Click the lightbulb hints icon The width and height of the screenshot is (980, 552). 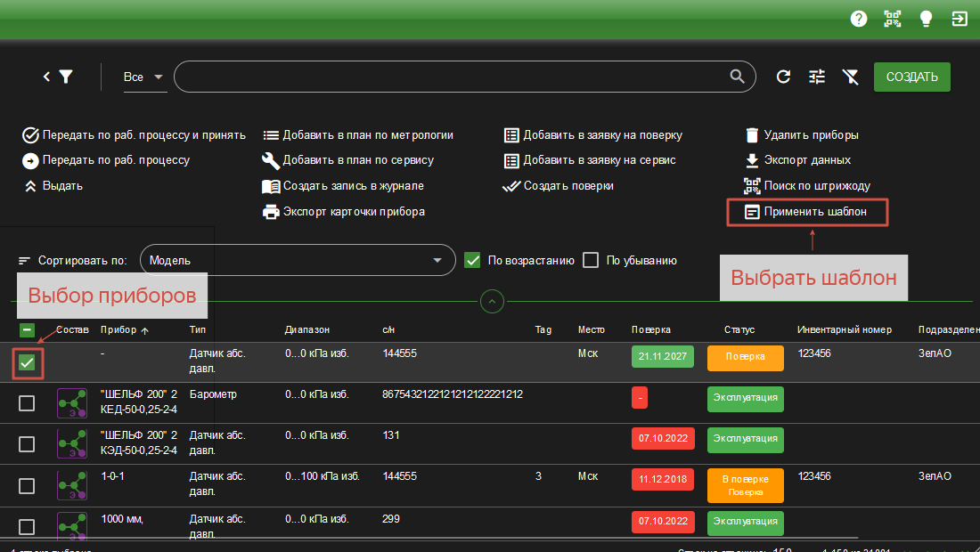click(927, 19)
